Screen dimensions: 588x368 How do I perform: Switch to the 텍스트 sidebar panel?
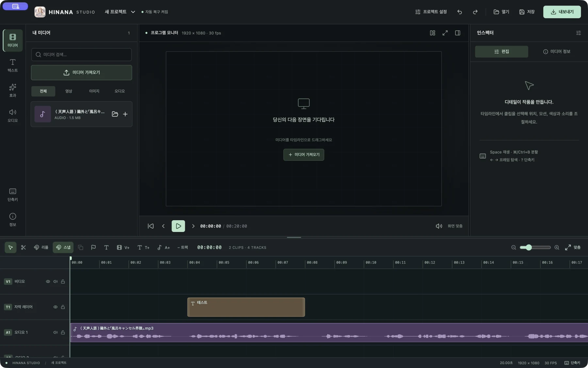[13, 65]
